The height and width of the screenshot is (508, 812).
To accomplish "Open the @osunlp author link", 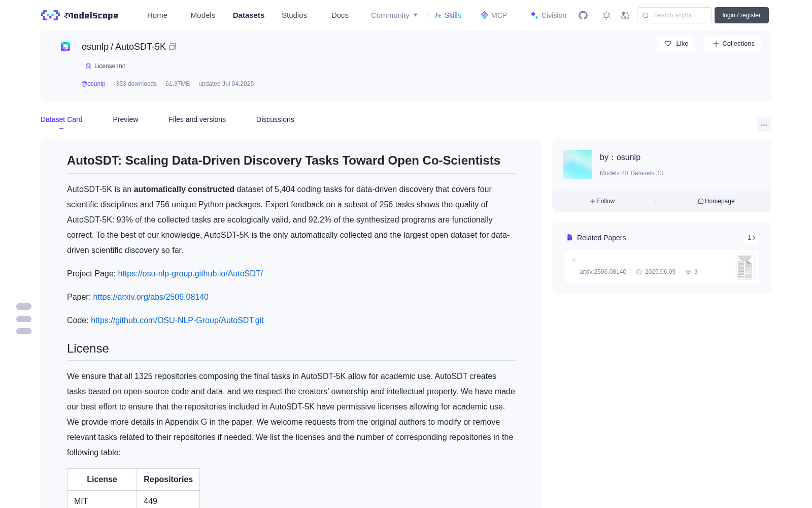I will click(x=93, y=84).
